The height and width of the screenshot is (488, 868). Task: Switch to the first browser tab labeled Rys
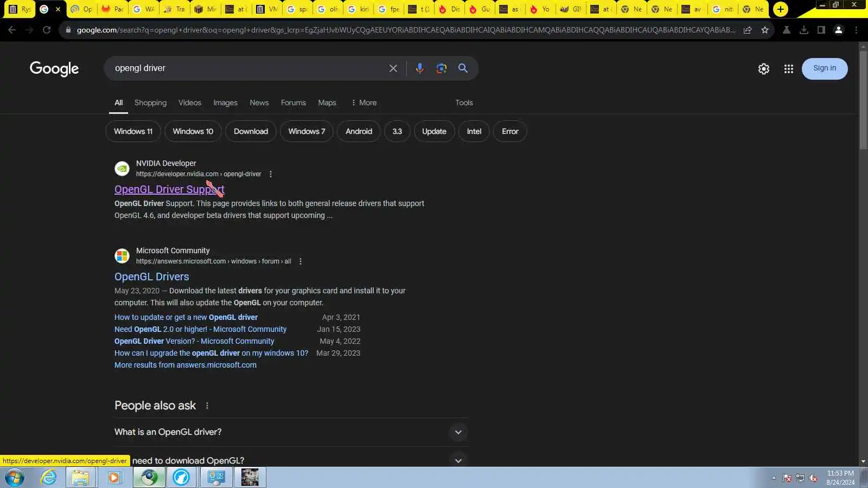(20, 9)
